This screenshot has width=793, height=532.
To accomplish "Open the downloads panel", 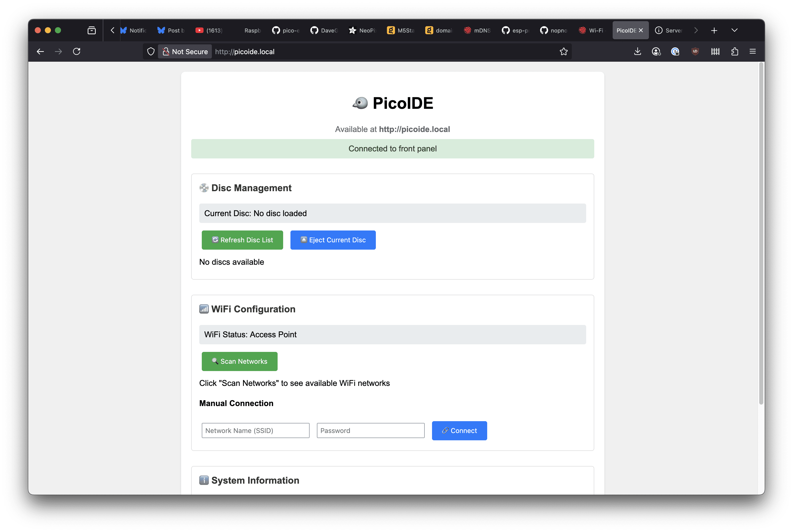I will (x=637, y=52).
